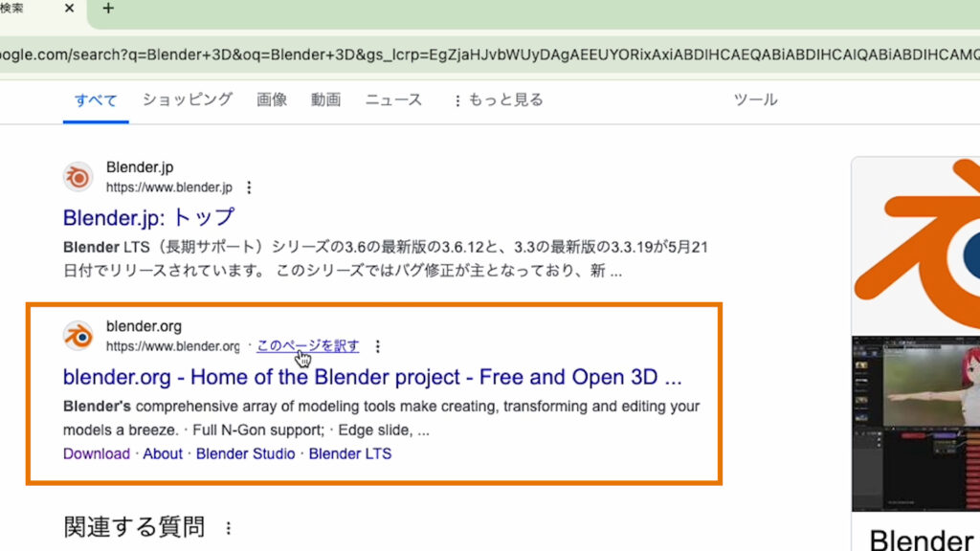Click the Blender interface screenshot thumbnail
This screenshot has height=551, width=980.
[x=916, y=424]
